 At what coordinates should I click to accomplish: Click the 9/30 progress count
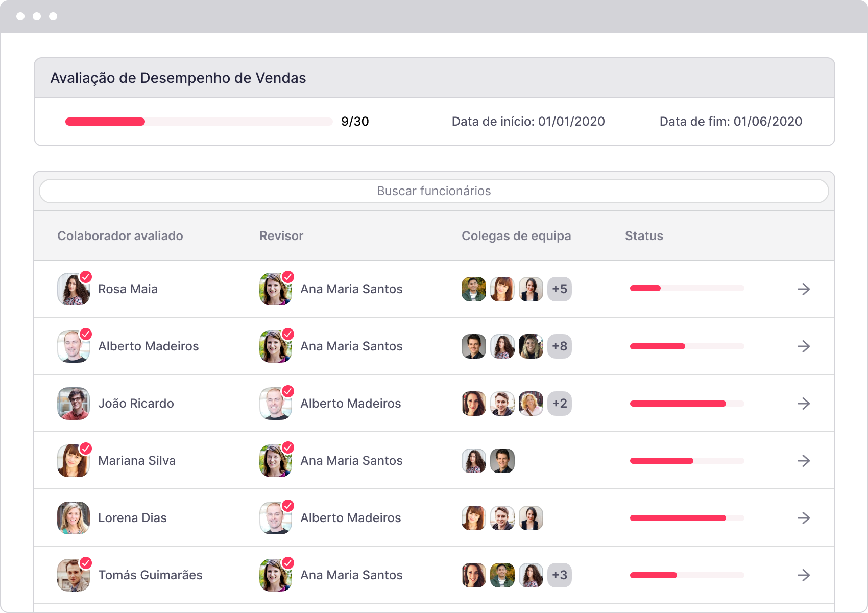pos(355,122)
